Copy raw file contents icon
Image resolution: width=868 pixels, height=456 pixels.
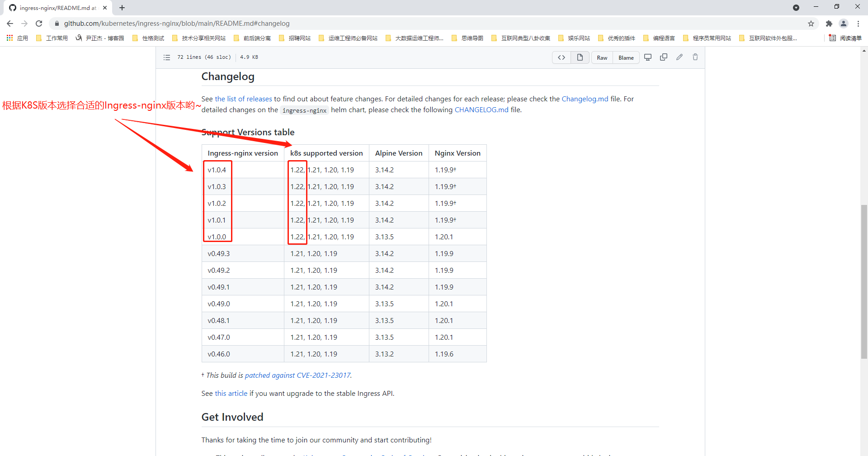click(x=664, y=57)
